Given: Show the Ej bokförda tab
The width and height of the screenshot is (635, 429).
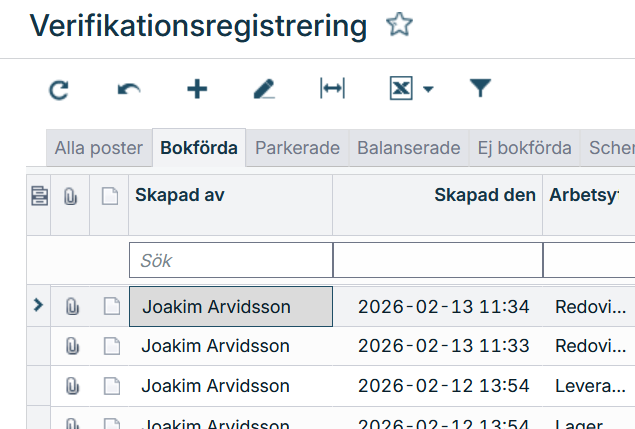Looking at the screenshot, I should [x=525, y=148].
